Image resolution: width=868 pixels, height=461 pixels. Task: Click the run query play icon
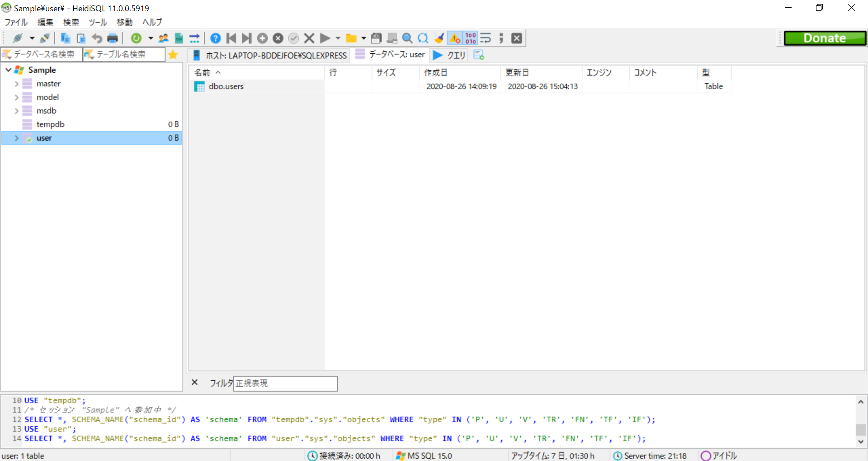point(325,38)
